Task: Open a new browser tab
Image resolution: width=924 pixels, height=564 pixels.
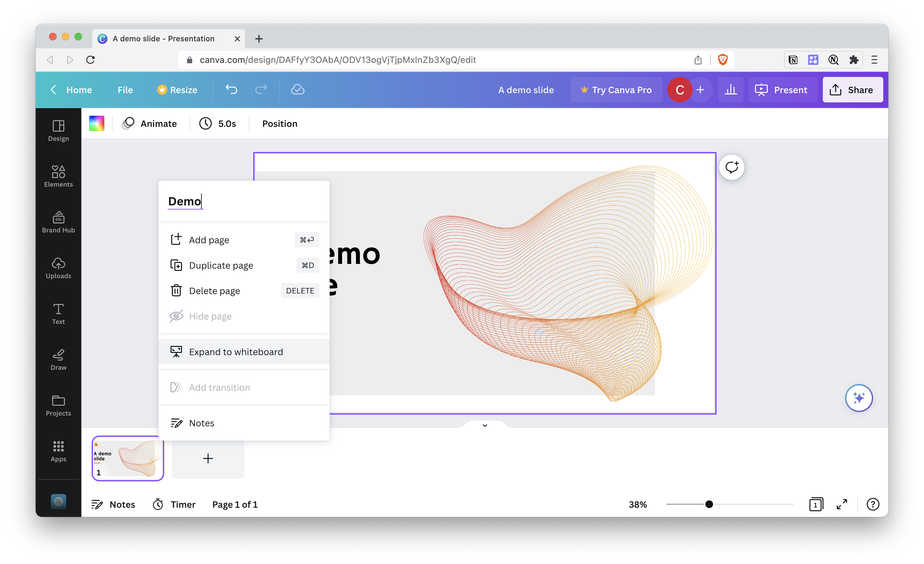Action: click(259, 38)
